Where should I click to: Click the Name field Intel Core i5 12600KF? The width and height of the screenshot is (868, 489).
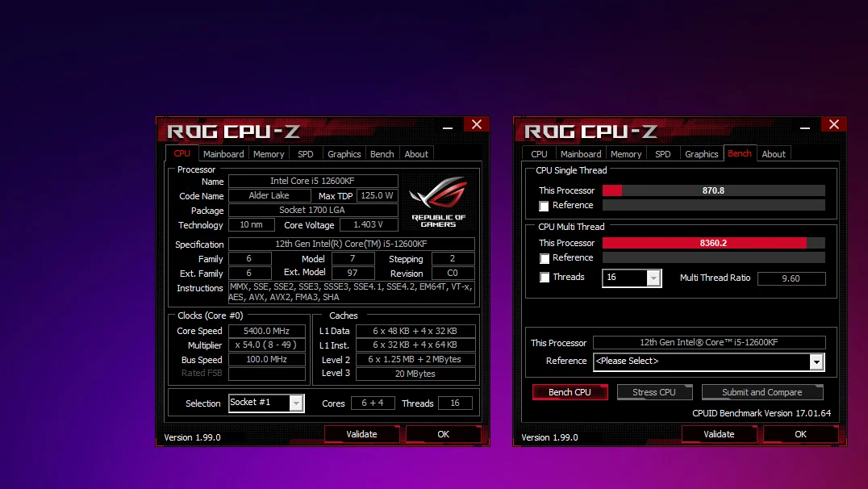[x=313, y=181]
